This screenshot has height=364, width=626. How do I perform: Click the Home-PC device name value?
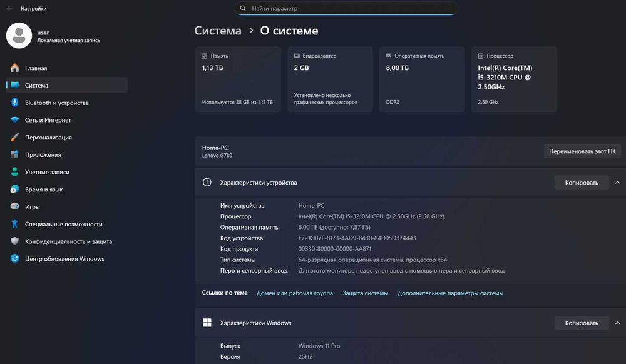click(x=311, y=205)
